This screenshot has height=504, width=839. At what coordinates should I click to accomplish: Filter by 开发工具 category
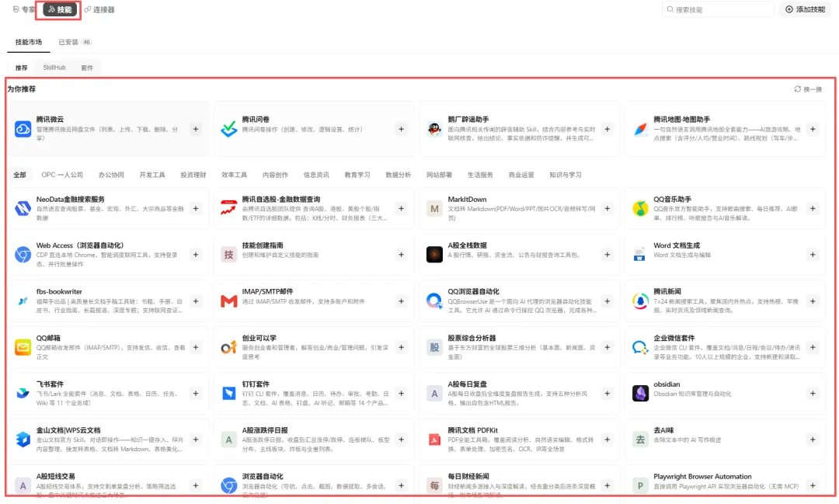[x=152, y=175]
